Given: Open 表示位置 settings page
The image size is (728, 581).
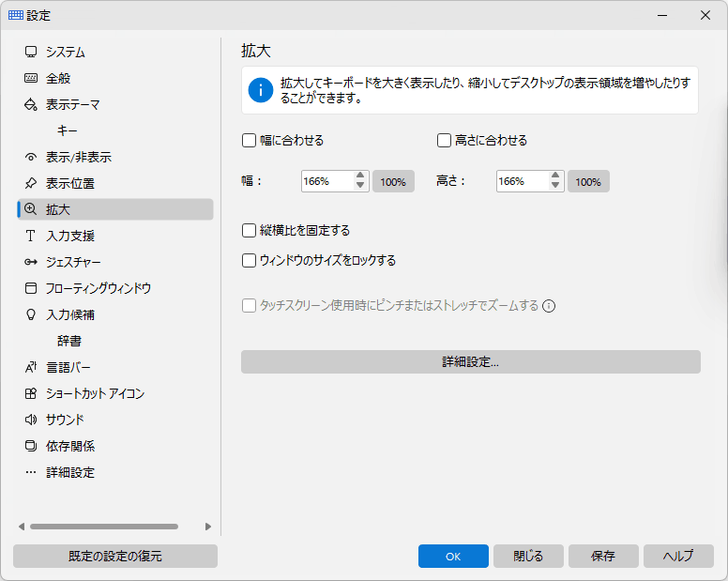Looking at the screenshot, I should click(x=115, y=183).
